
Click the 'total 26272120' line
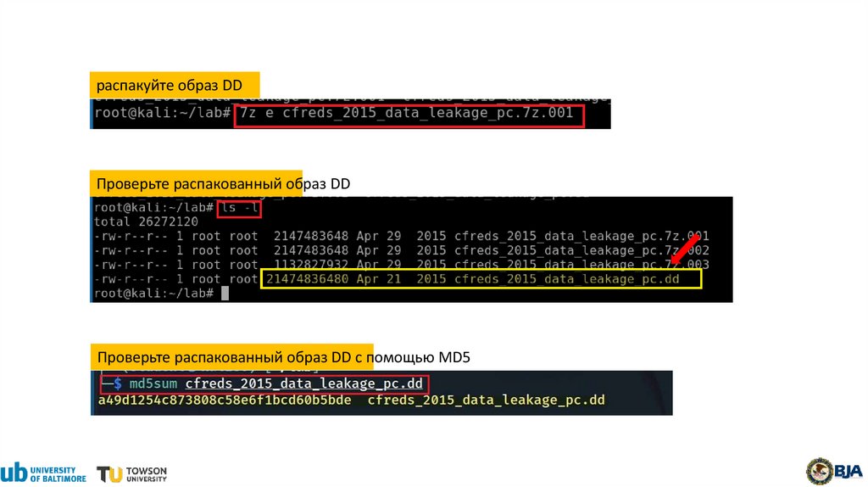pos(146,221)
